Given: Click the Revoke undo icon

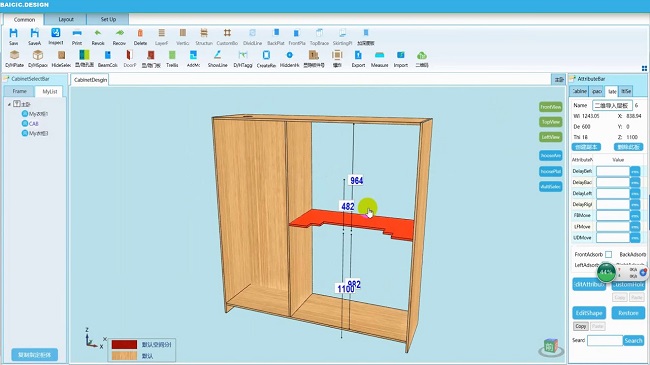Looking at the screenshot, I should pyautogui.click(x=98, y=33).
